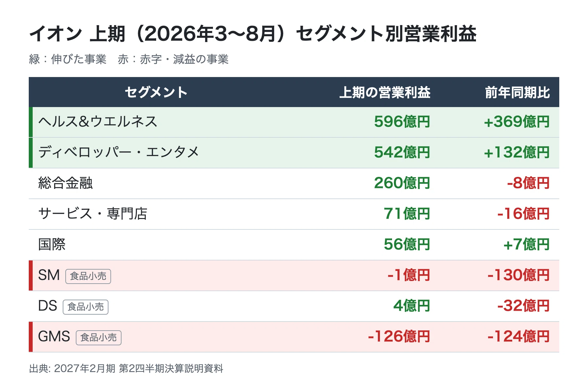
Task: Click the 542億円 profit value
Action: click(x=402, y=152)
